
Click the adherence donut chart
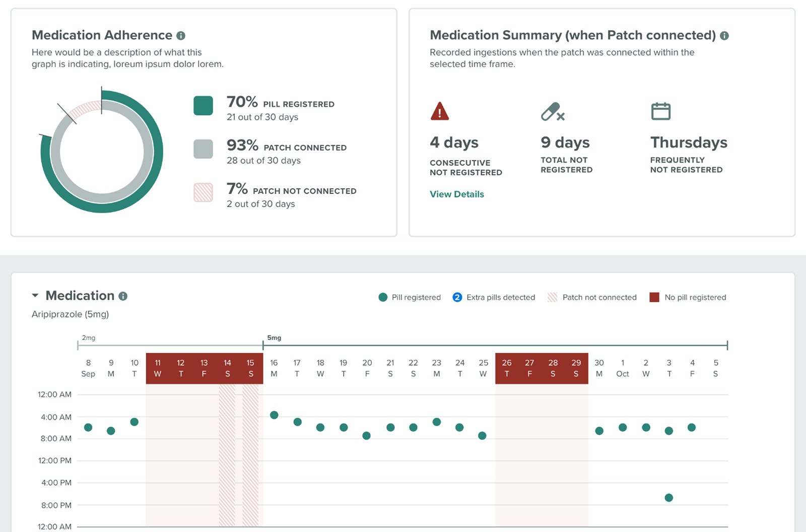coord(102,151)
